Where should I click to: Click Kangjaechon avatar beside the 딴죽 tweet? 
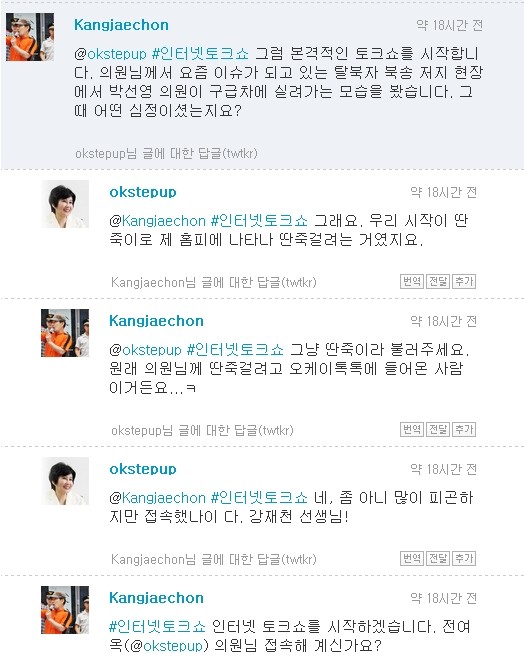tap(65, 333)
